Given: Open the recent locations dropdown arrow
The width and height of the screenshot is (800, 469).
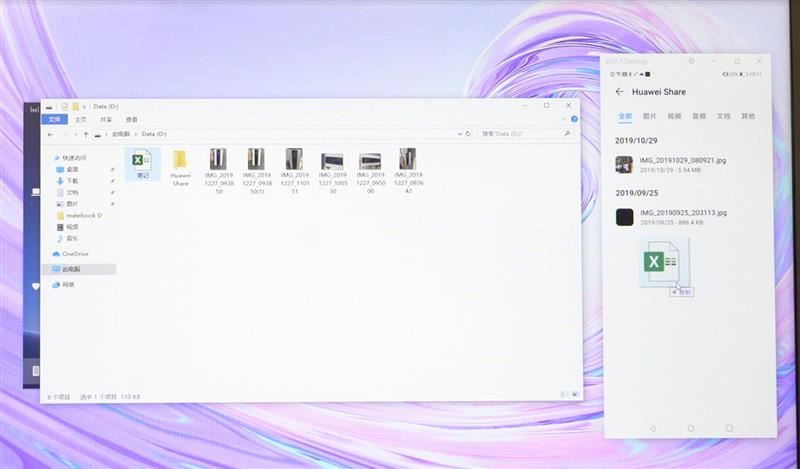Looking at the screenshot, I should click(76, 134).
